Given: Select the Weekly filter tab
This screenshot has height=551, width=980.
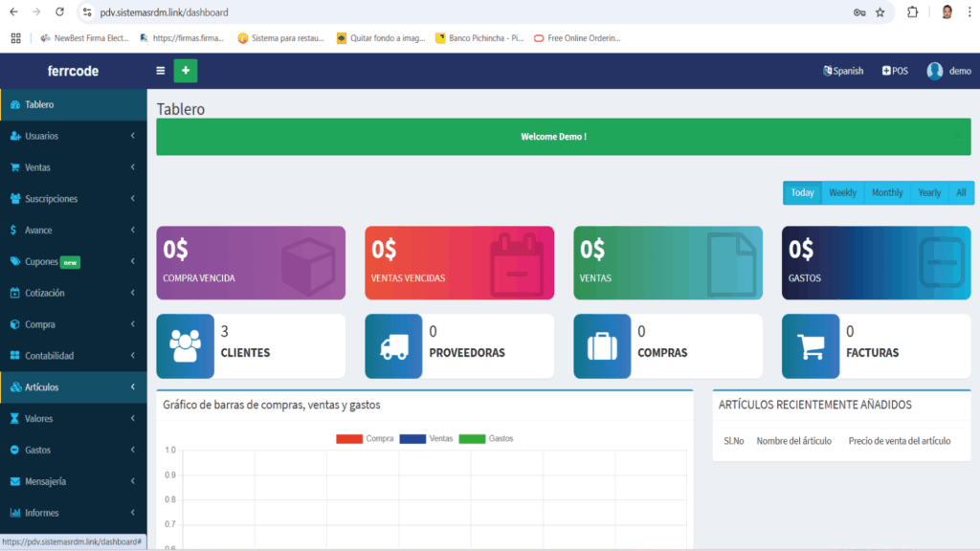Looking at the screenshot, I should tap(842, 192).
